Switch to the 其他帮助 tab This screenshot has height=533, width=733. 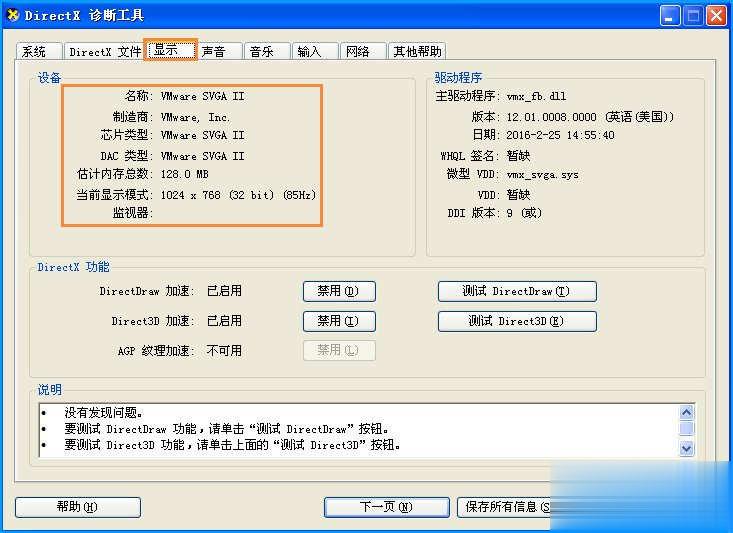(x=417, y=51)
